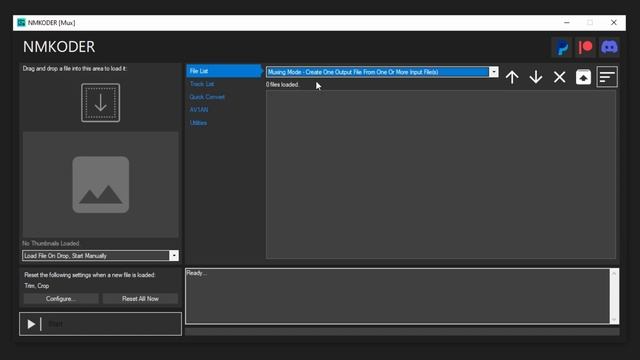Expand Load File On Drop arrow

coord(174,256)
